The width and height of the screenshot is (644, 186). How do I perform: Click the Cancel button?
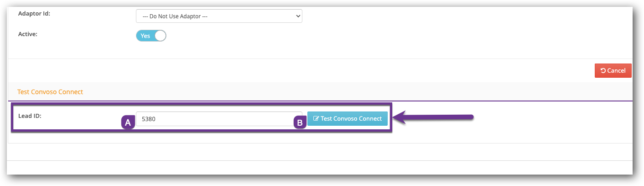[x=613, y=71]
